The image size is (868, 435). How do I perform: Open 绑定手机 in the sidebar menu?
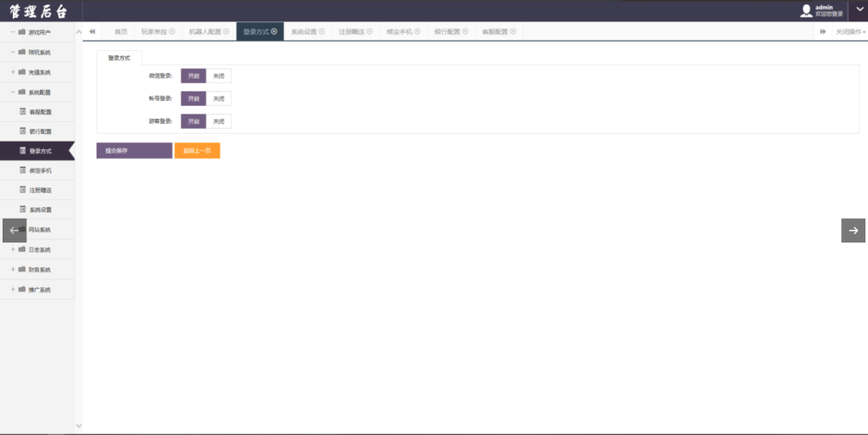tap(40, 170)
